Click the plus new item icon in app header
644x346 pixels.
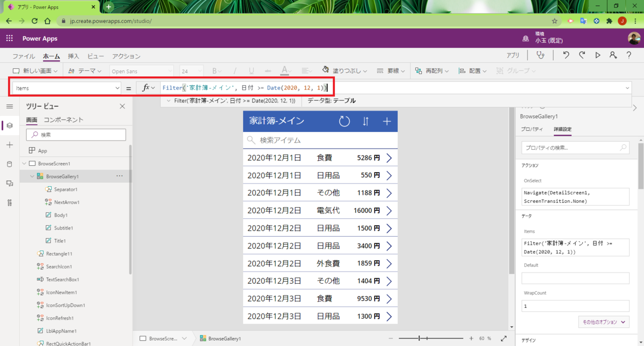(x=386, y=121)
